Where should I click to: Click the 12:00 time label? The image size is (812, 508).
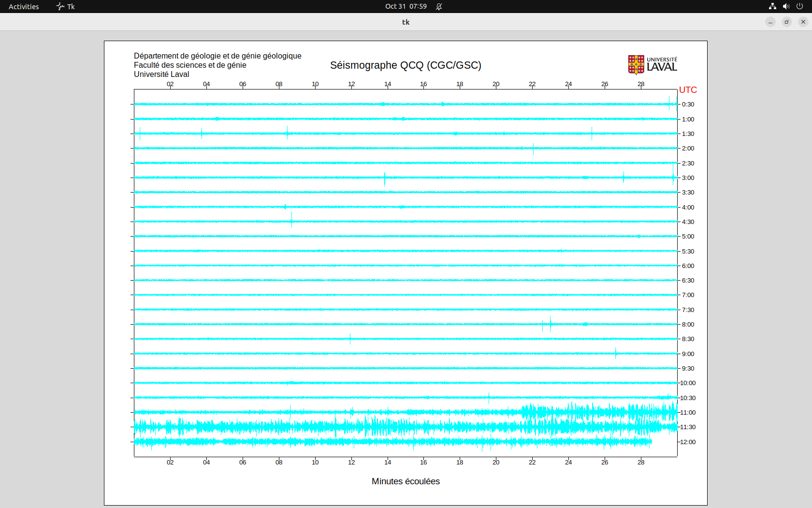tap(688, 442)
